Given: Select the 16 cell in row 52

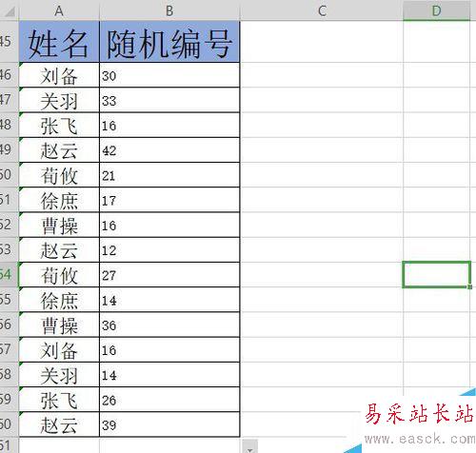Looking at the screenshot, I should 169,225.
